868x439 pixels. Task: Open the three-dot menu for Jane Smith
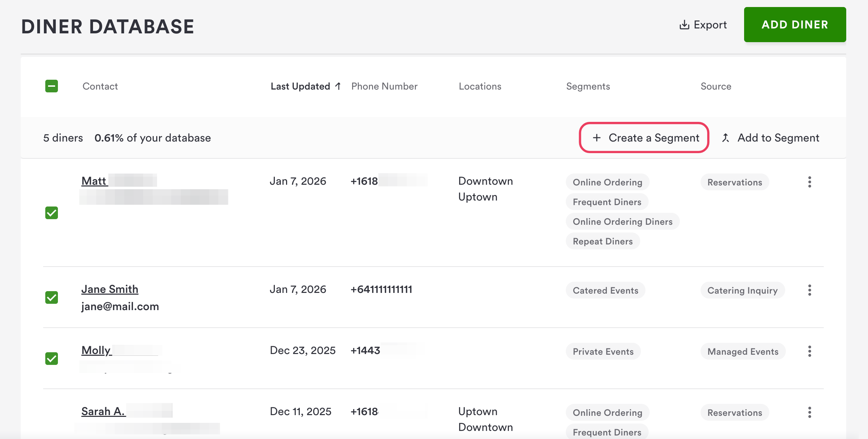click(x=809, y=290)
